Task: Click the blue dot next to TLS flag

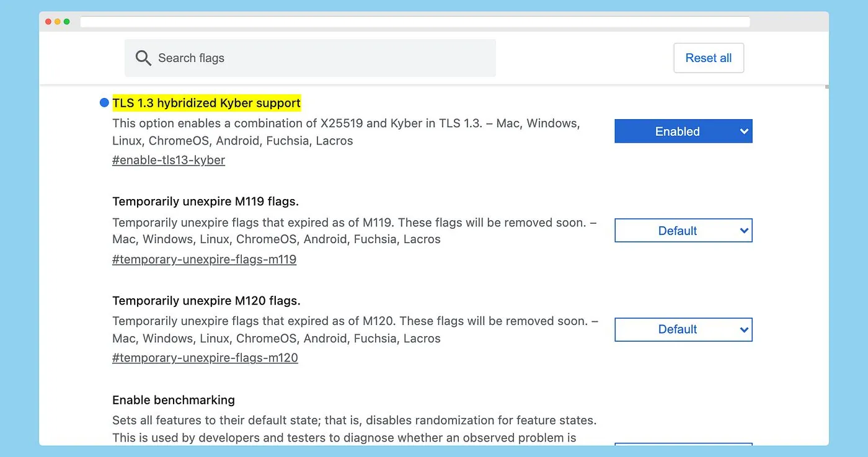Action: [104, 102]
